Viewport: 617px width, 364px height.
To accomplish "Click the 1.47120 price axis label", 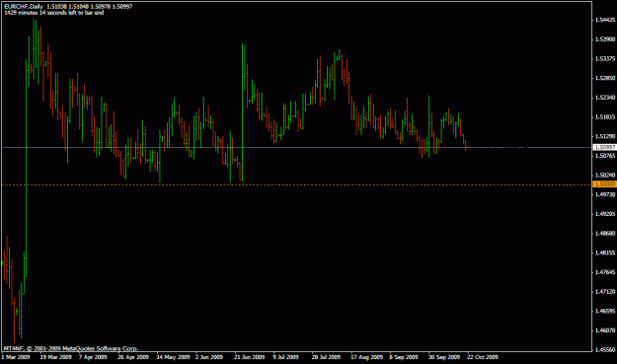I will point(605,292).
